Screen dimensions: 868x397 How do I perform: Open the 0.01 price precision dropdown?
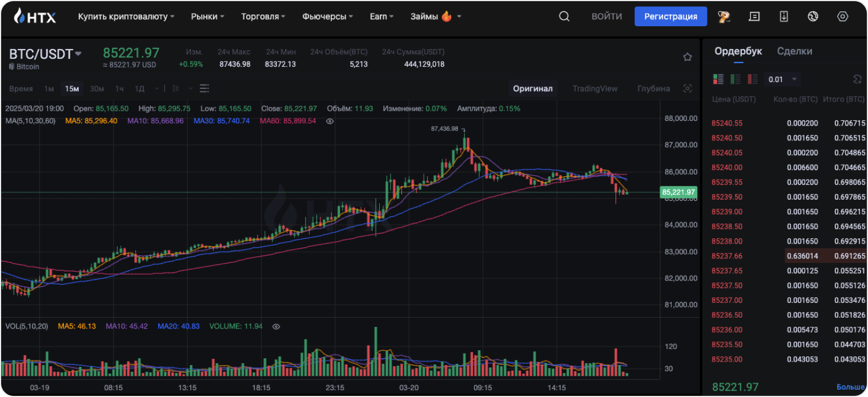(782, 79)
